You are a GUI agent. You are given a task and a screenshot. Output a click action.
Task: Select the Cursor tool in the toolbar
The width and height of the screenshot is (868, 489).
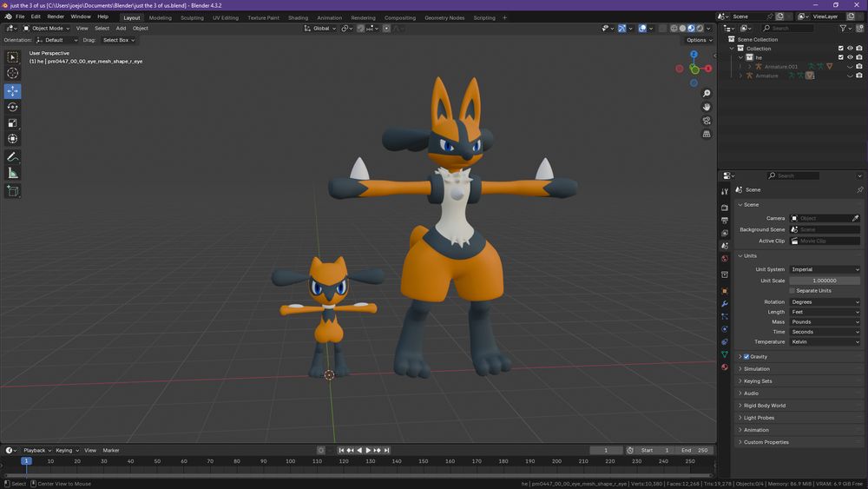(13, 73)
